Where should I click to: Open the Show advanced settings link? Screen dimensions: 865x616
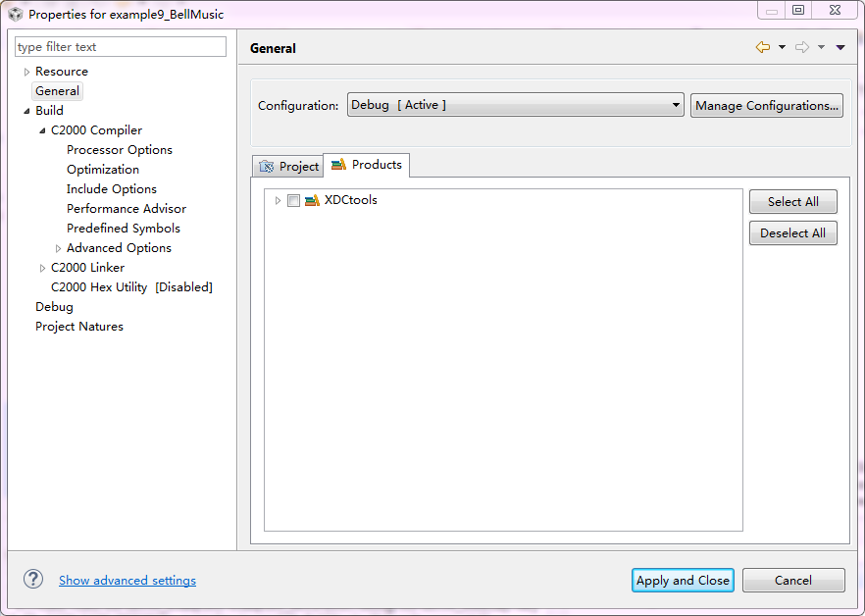coord(127,580)
